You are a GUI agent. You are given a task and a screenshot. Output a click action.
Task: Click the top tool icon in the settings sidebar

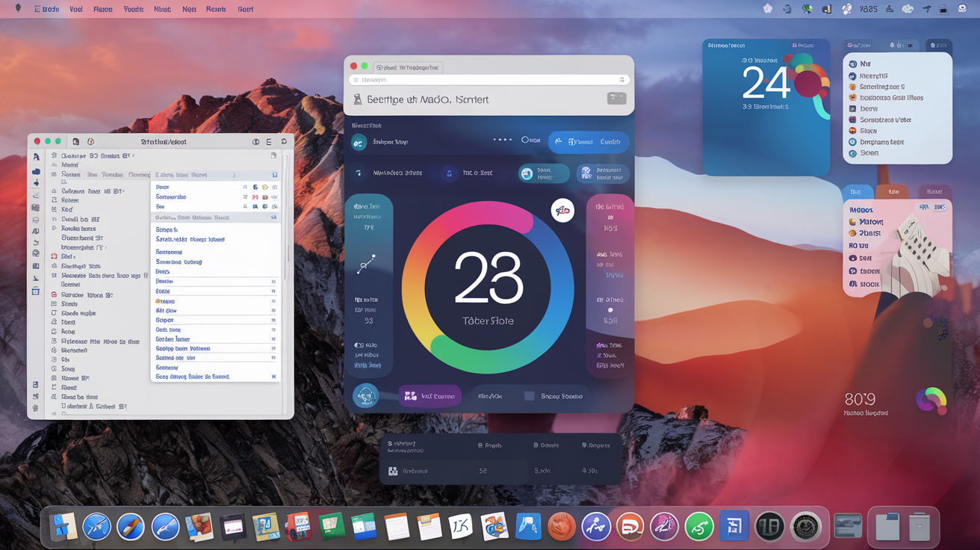[x=34, y=156]
